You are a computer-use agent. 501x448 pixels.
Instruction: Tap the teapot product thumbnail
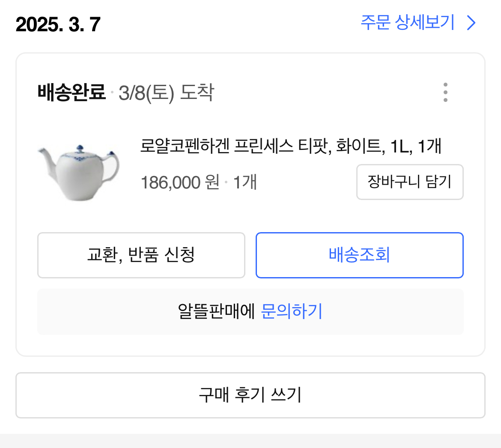[79, 172]
